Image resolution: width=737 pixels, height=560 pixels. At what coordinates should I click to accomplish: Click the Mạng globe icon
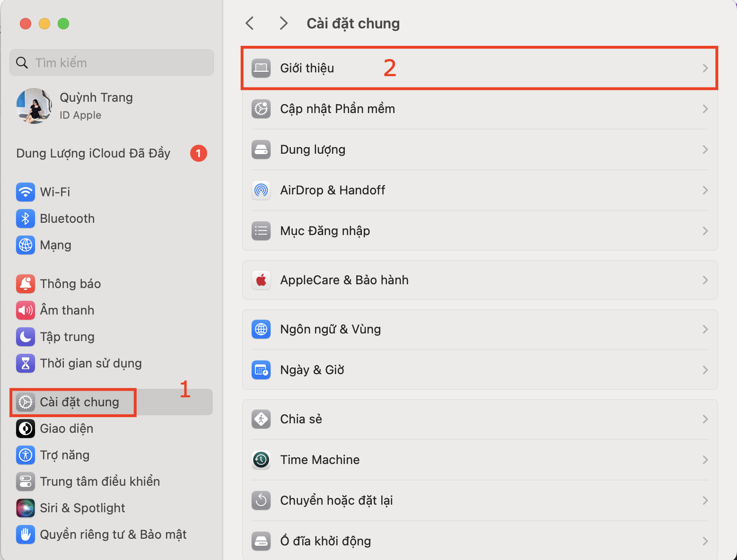[26, 245]
